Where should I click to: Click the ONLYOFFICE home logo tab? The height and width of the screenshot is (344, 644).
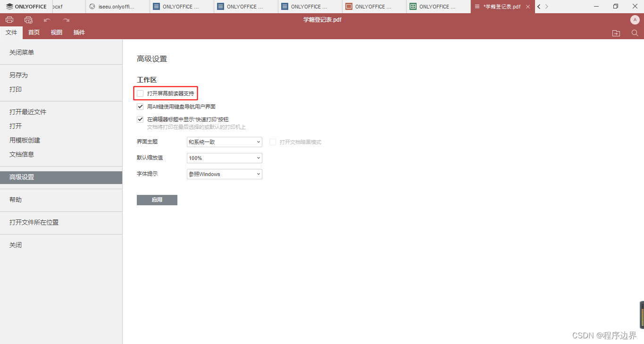(x=26, y=7)
